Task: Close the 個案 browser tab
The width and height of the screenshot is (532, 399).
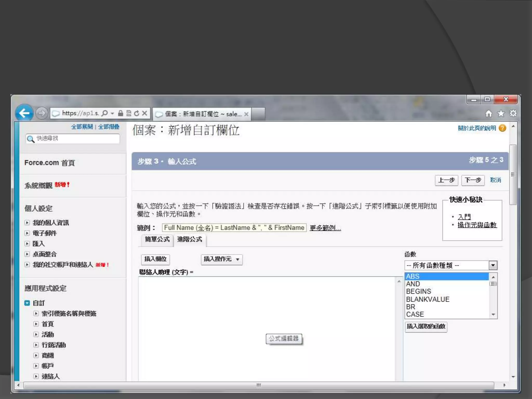Action: pos(246,114)
